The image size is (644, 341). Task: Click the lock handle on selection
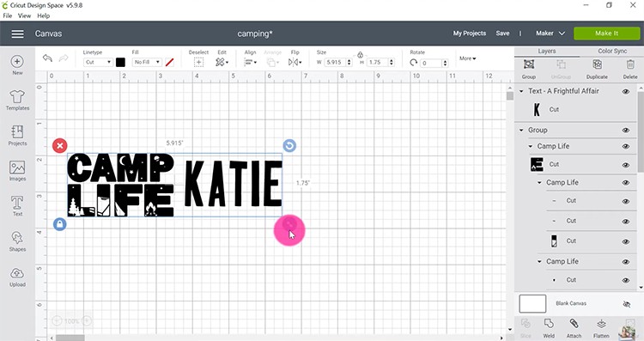[x=60, y=224]
